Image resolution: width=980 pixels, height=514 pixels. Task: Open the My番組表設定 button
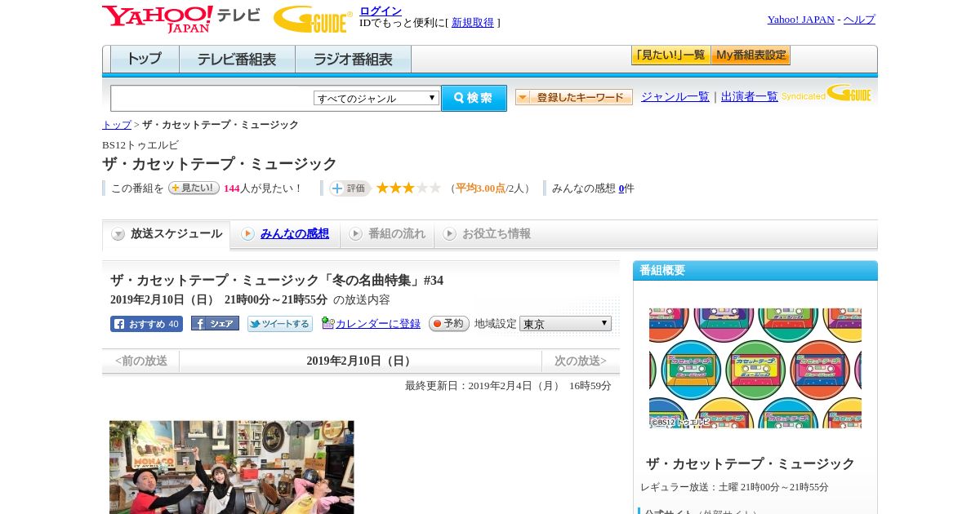tap(751, 55)
